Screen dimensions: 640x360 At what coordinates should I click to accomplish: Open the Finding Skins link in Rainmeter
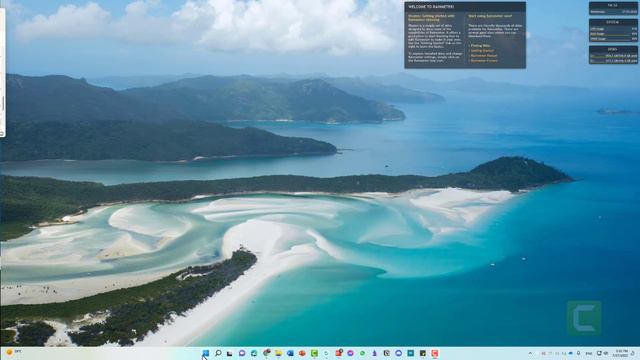[480, 46]
